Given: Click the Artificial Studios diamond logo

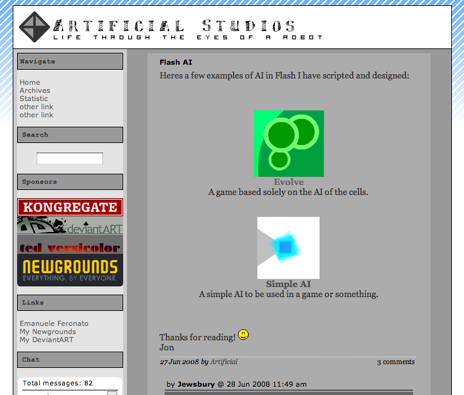Looking at the screenshot, I should [35, 27].
